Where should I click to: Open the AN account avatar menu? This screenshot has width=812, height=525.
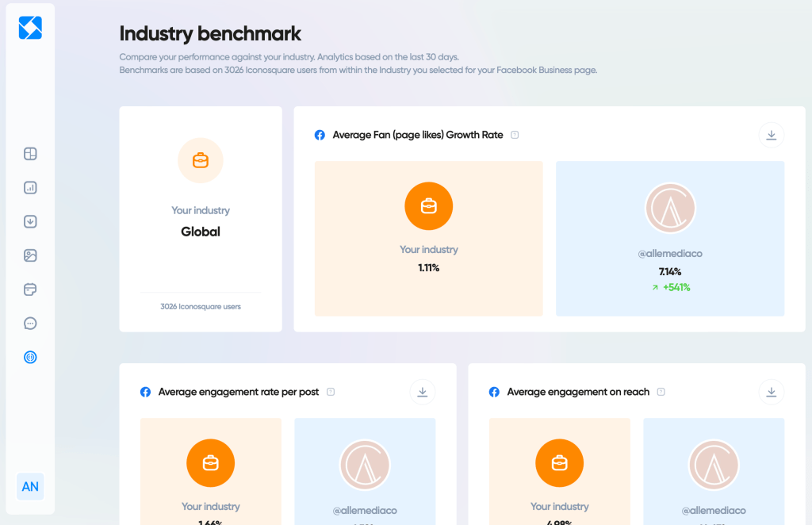coord(30,486)
